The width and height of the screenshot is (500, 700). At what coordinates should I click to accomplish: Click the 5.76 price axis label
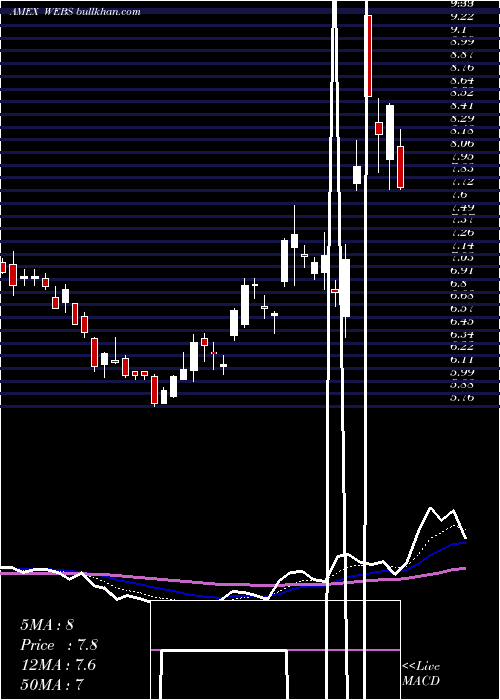pyautogui.click(x=462, y=397)
